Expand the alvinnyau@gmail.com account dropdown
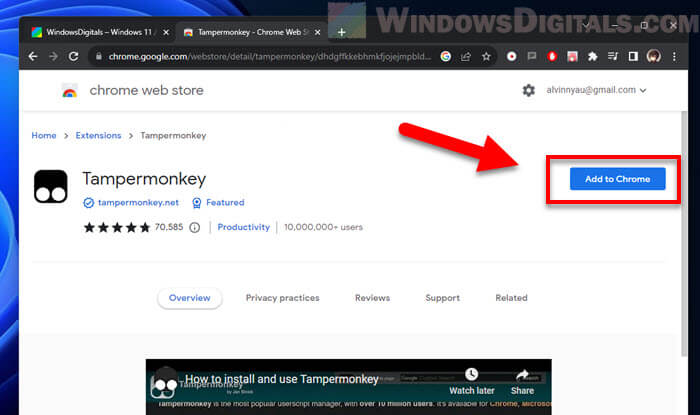Image resolution: width=700 pixels, height=415 pixels. coord(643,90)
